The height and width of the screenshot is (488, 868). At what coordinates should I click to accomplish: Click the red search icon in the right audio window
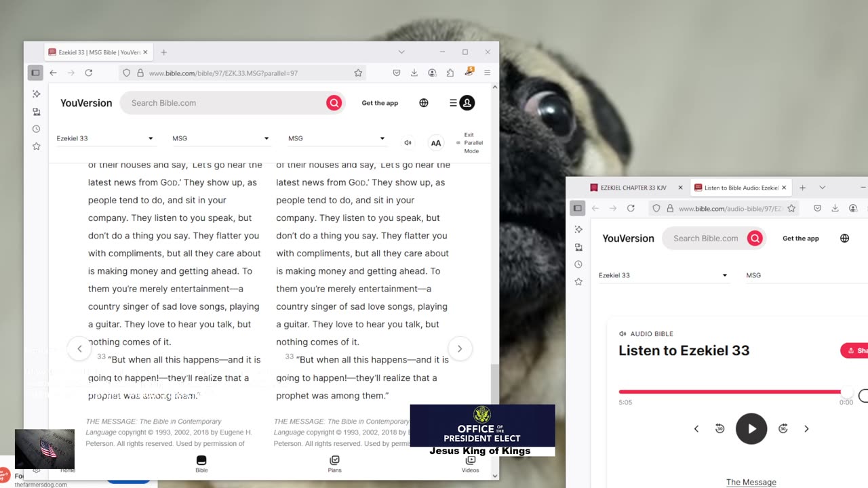(755, 239)
